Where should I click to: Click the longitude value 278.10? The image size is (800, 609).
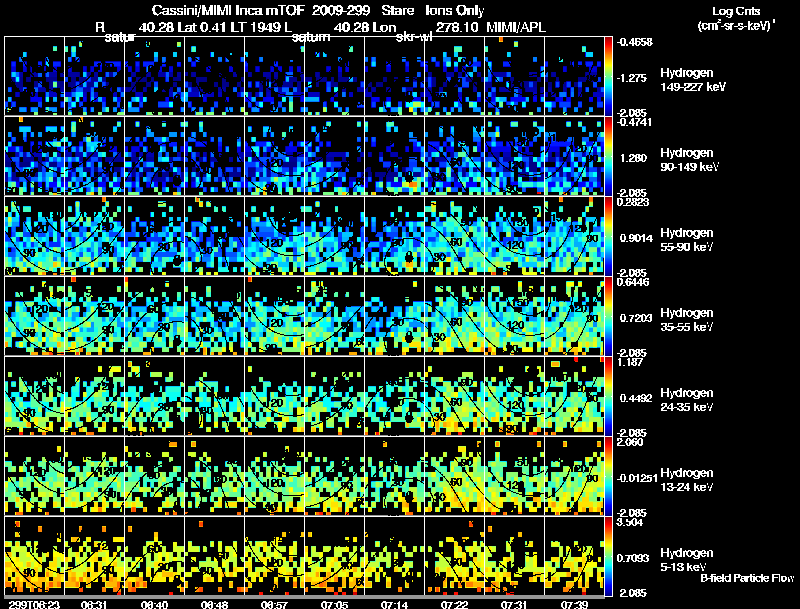click(457, 27)
